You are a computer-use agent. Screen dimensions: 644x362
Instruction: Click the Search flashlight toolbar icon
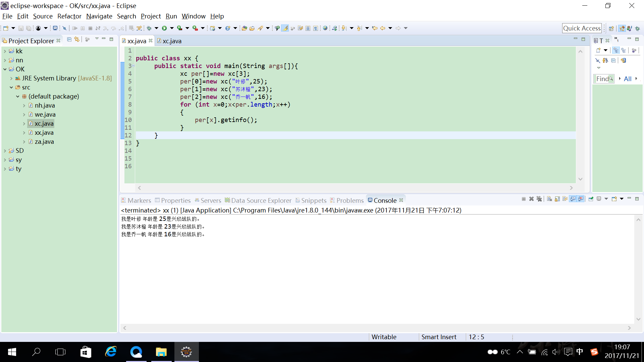pos(260,28)
